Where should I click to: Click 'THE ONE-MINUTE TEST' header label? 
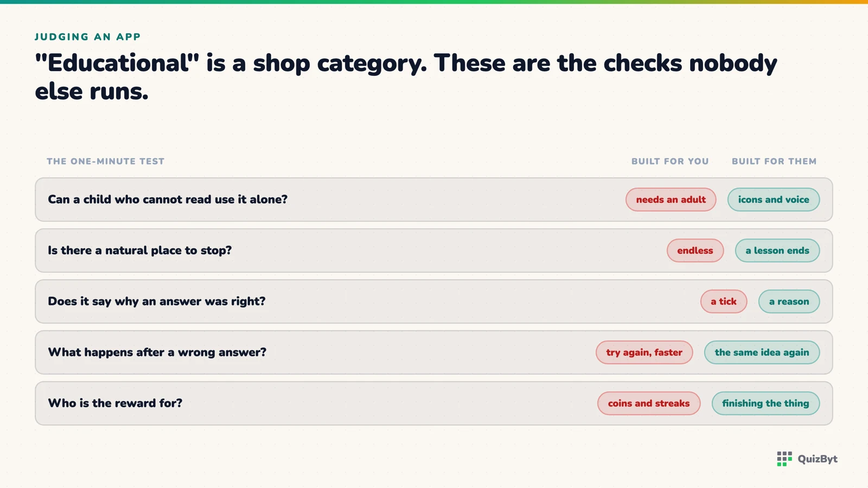click(x=105, y=162)
